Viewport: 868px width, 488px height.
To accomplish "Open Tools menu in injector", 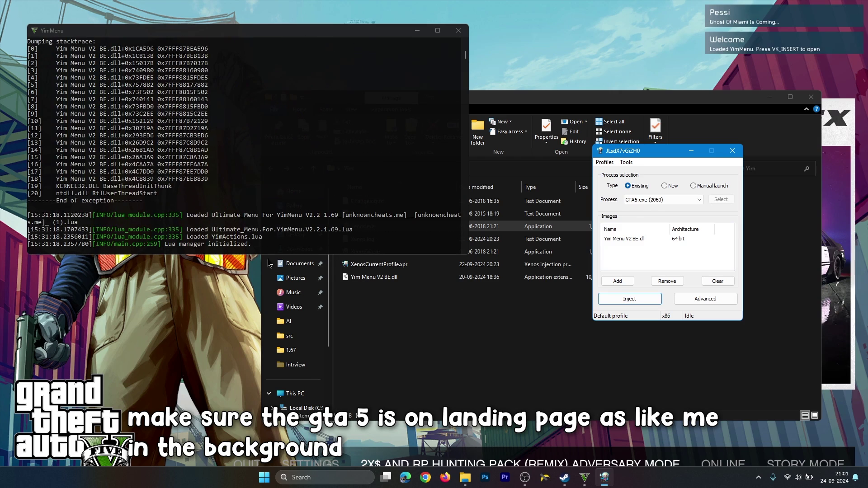I will [626, 162].
